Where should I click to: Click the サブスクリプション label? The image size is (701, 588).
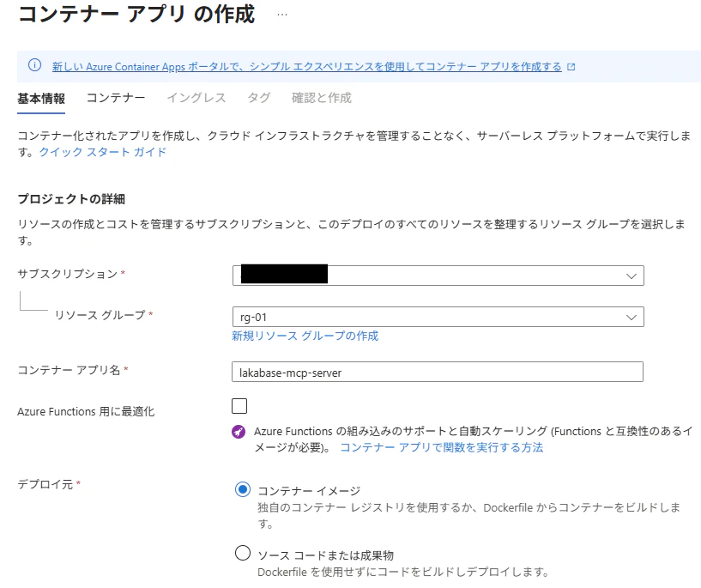(68, 274)
